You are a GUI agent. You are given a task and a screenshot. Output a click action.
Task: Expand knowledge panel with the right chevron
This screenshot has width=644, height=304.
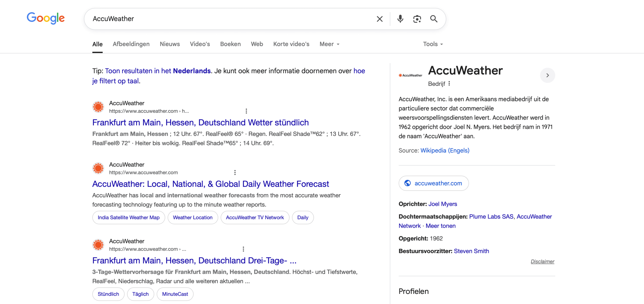547,75
